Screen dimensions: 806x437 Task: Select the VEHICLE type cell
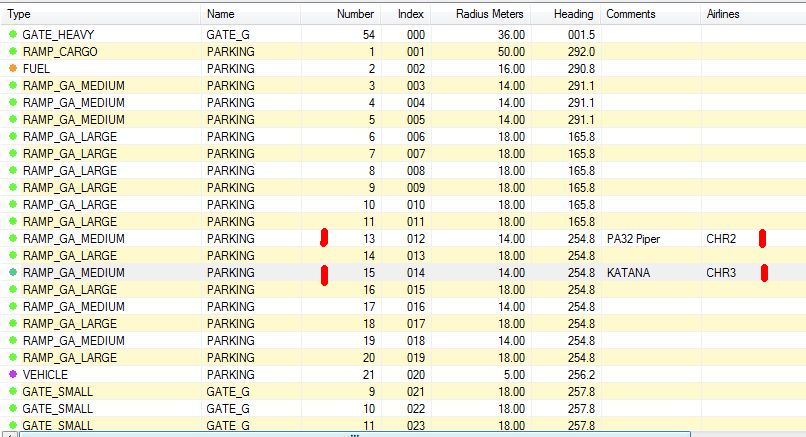tap(45, 374)
